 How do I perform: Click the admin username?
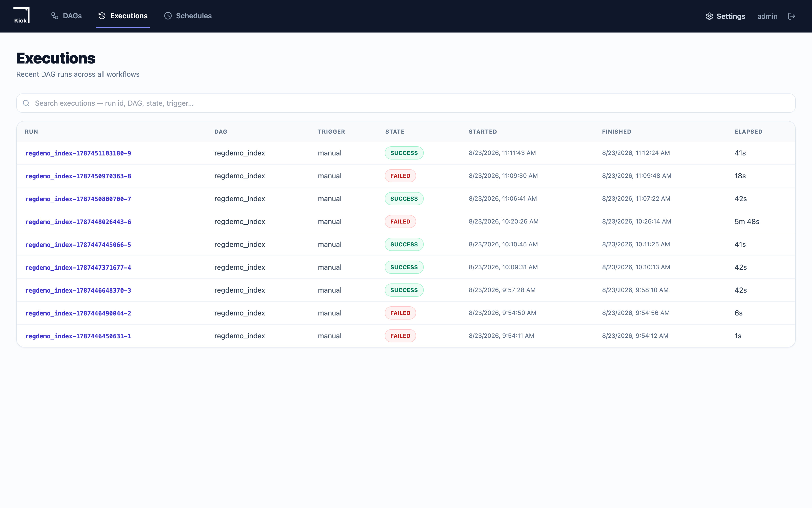[767, 16]
